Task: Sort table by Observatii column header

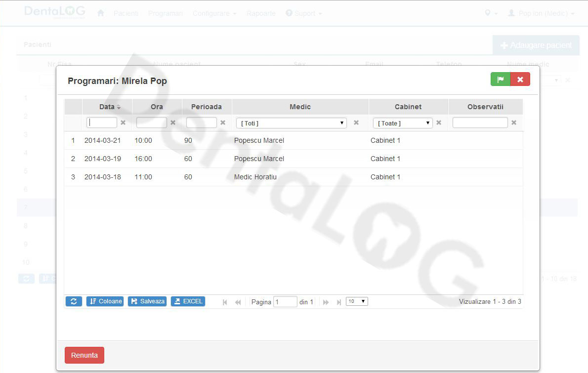Action: click(x=485, y=107)
